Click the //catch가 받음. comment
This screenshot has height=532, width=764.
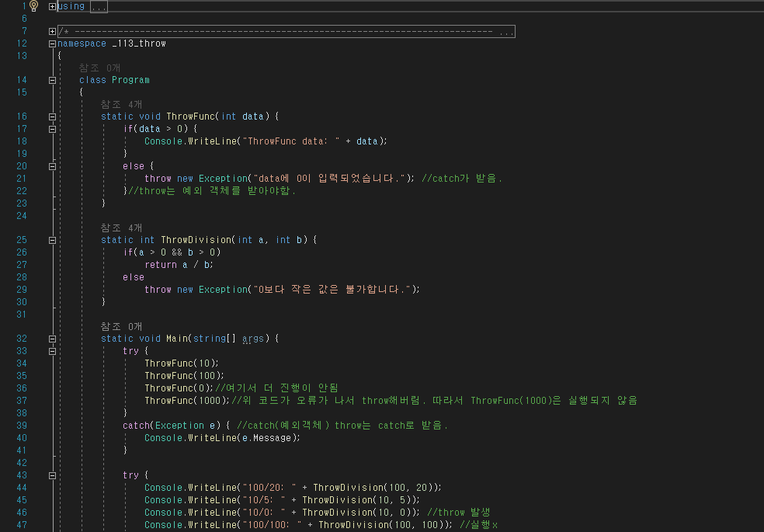tap(462, 179)
